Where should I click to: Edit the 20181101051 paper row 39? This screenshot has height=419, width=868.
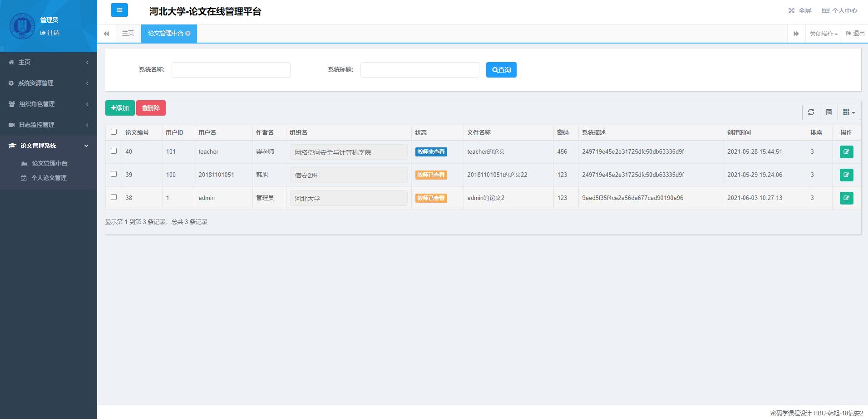click(x=846, y=175)
